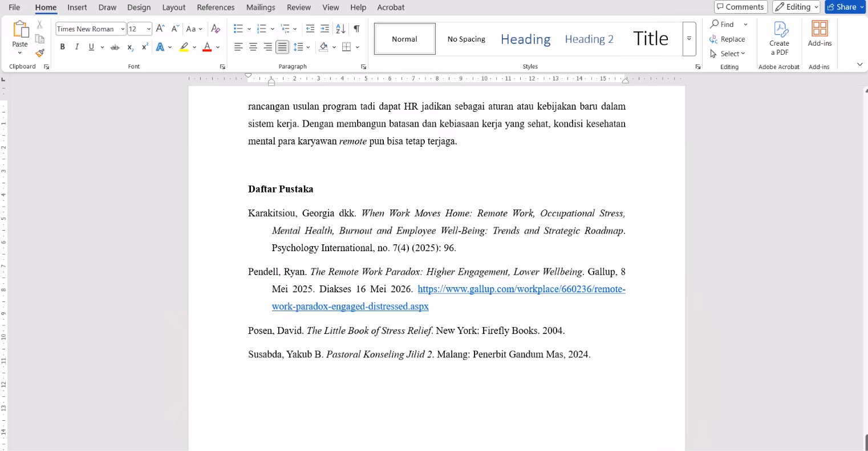This screenshot has width=868, height=451.
Task: Switch to the References tab
Action: pyautogui.click(x=216, y=7)
